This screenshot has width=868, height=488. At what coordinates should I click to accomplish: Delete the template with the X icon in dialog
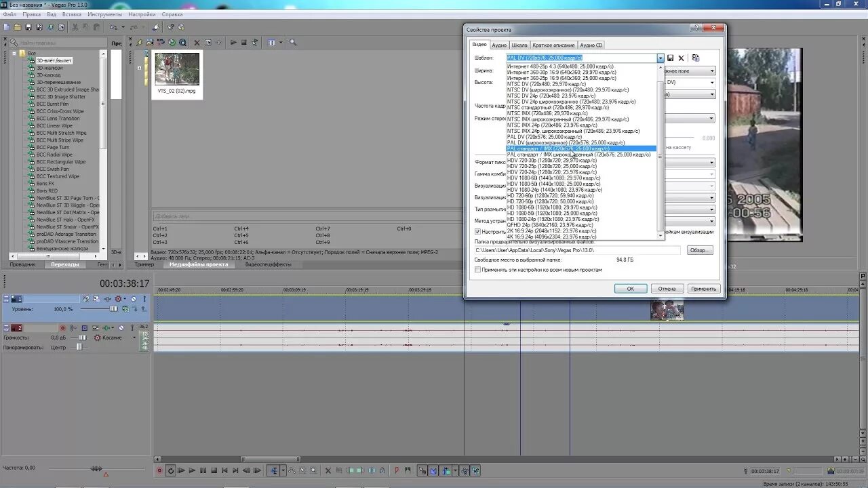[681, 58]
